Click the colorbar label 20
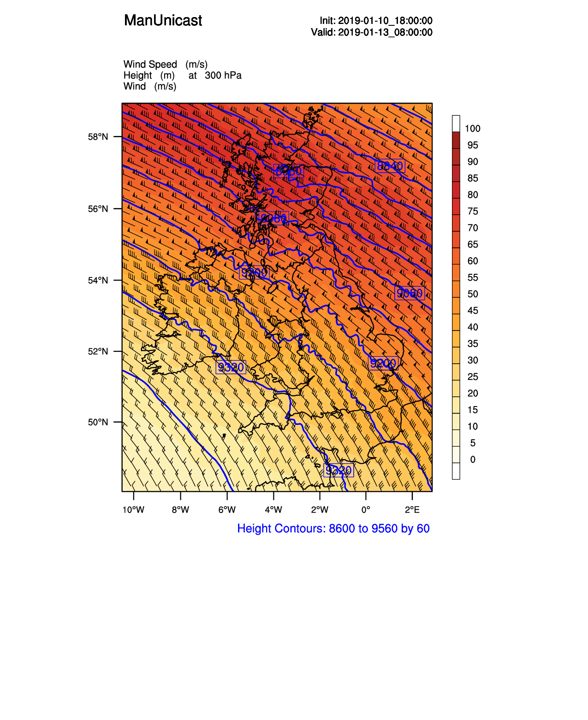The width and height of the screenshot is (588, 720). tap(473, 394)
